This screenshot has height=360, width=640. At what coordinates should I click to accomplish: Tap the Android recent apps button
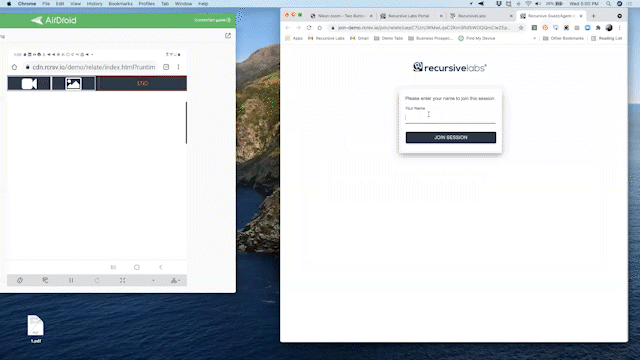point(113,267)
